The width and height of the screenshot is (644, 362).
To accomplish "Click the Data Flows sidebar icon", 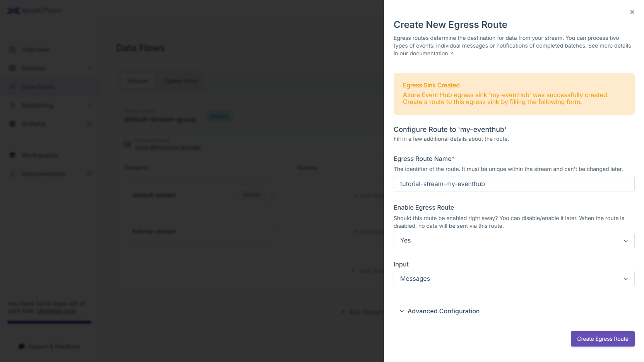I will (x=13, y=87).
